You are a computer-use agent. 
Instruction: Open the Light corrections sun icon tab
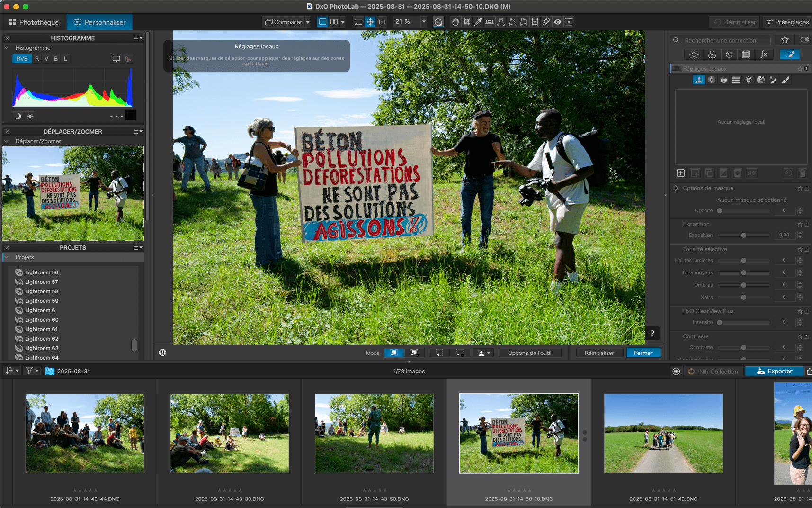coord(694,54)
